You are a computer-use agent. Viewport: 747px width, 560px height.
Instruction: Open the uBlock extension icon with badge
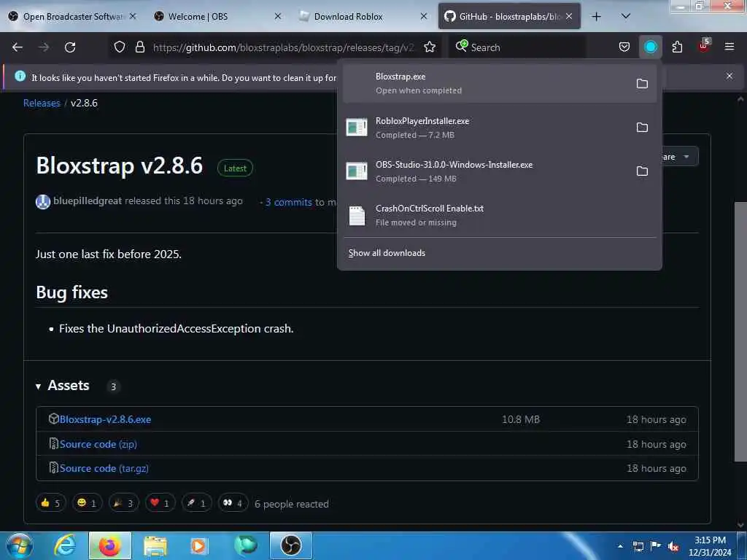tap(704, 46)
